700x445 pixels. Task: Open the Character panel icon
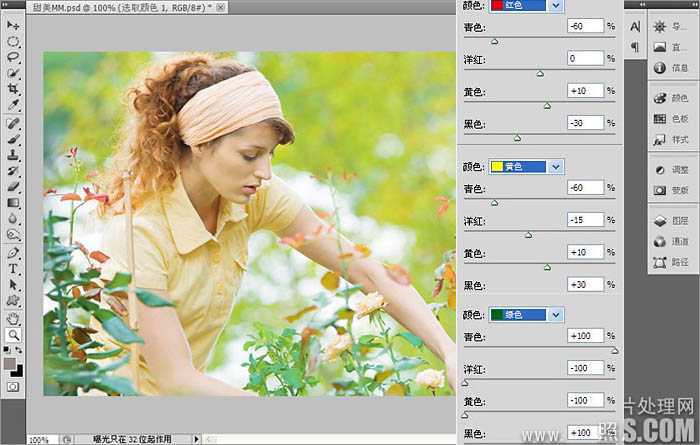(x=635, y=27)
